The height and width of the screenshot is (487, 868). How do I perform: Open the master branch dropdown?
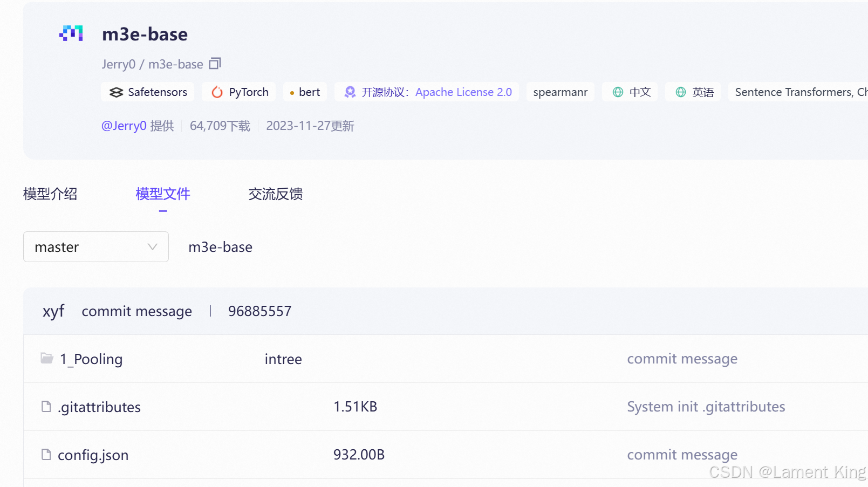point(96,246)
